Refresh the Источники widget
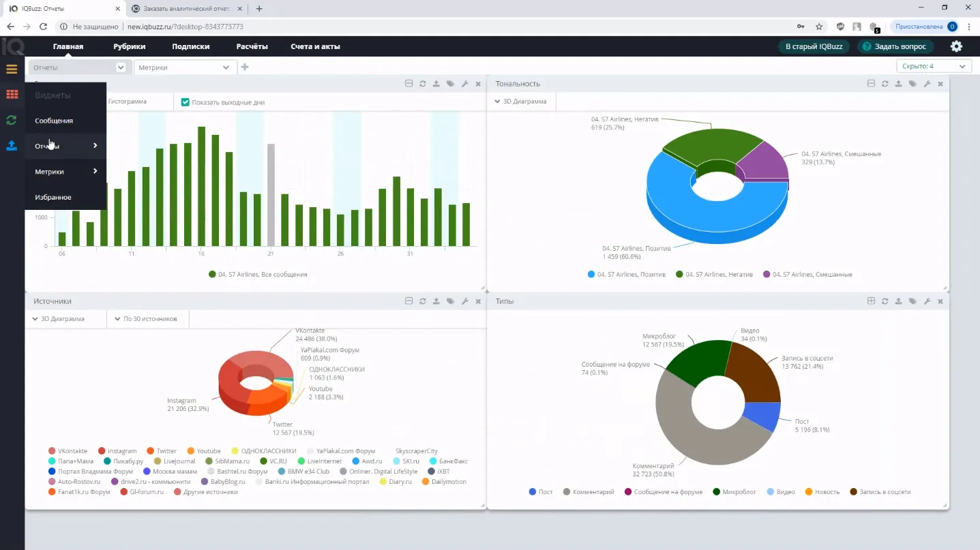The image size is (980, 550). pyautogui.click(x=423, y=301)
